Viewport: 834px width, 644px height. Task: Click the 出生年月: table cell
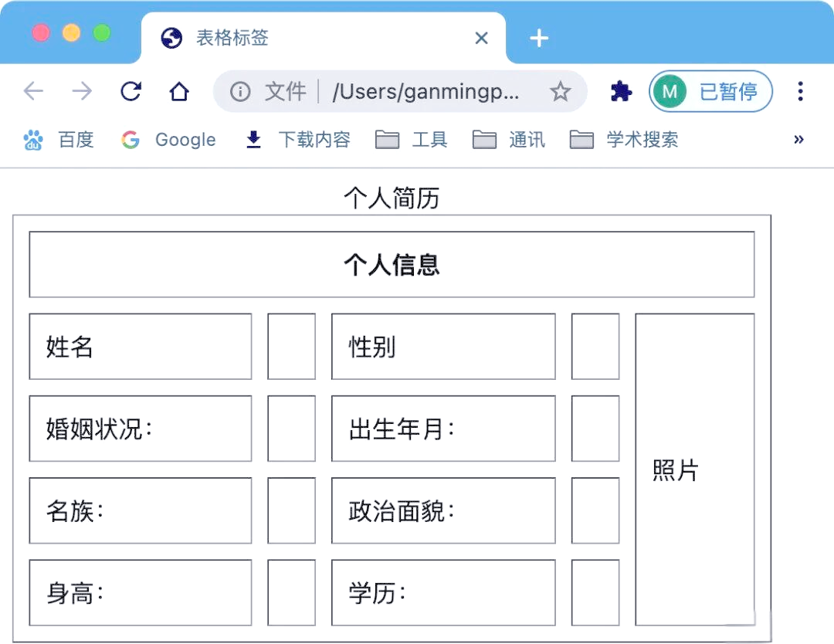coord(443,429)
